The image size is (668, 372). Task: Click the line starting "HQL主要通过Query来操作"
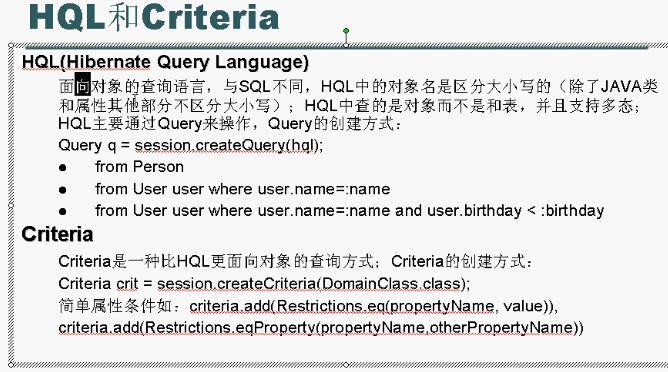(x=230, y=124)
